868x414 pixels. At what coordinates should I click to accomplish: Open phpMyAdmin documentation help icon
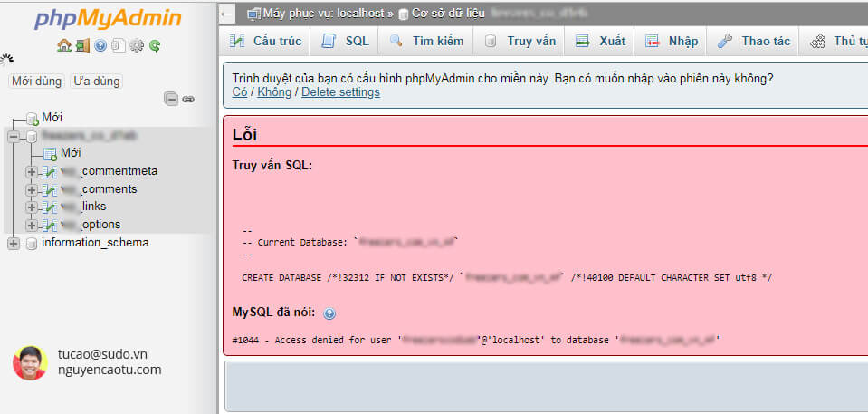pos(100,45)
